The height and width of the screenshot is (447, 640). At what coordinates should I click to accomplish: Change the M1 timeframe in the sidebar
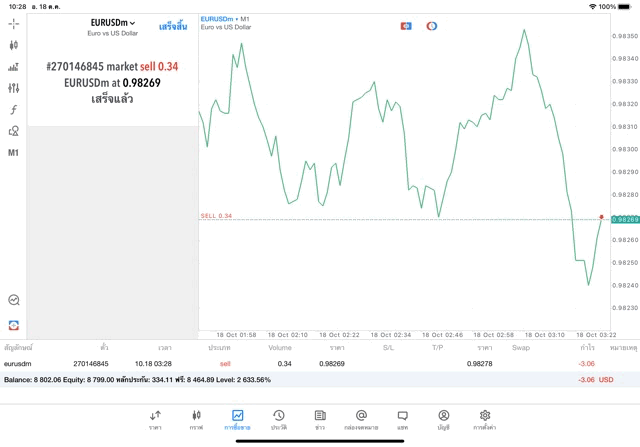(x=13, y=153)
